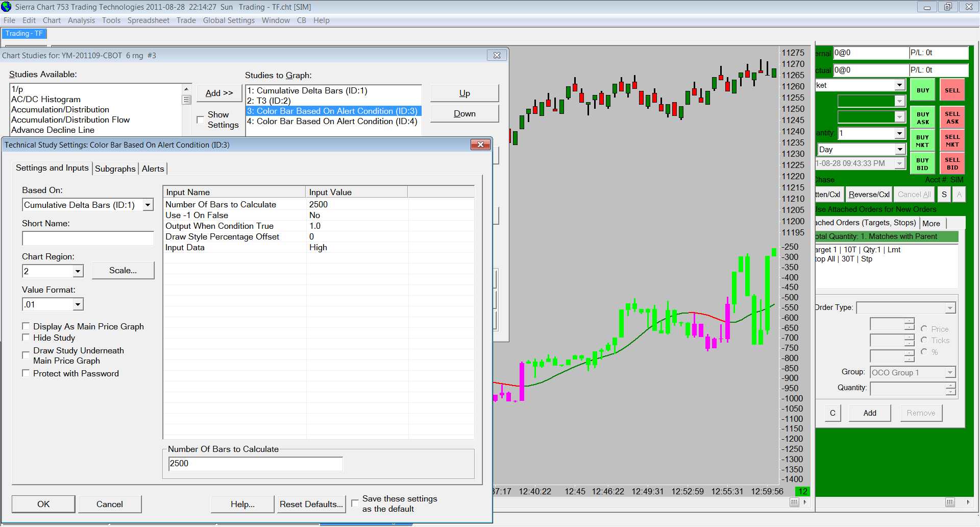980x527 pixels.
Task: Click the Scale... button
Action: (x=123, y=270)
